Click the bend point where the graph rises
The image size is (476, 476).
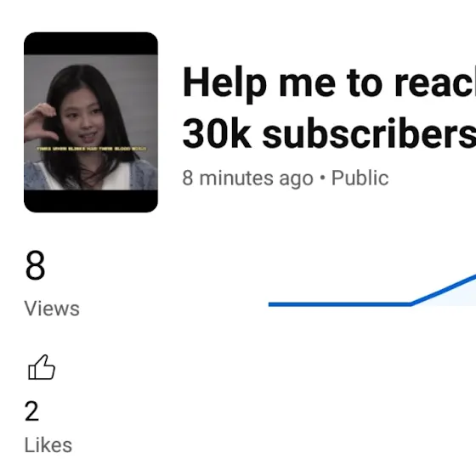tap(411, 304)
